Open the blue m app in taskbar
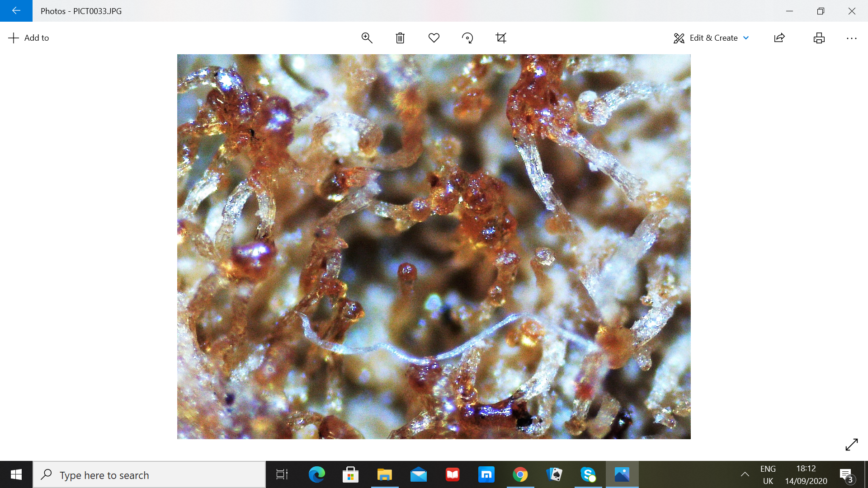The image size is (868, 488). click(x=486, y=475)
